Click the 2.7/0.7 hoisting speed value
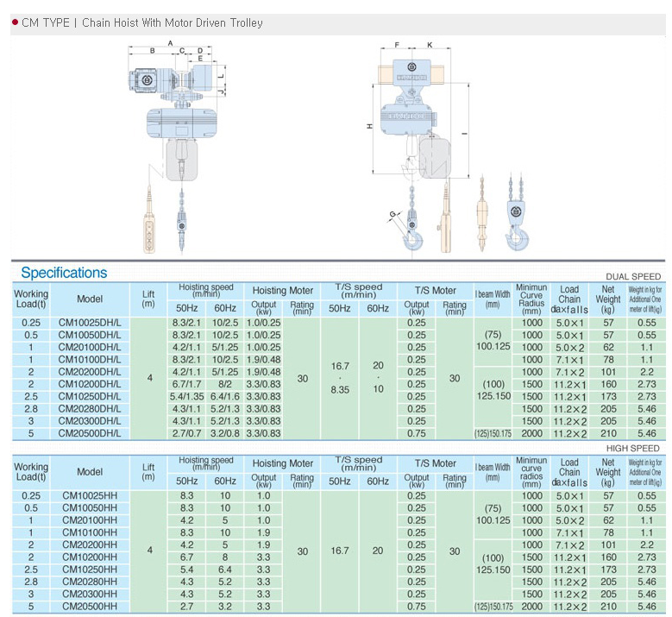Screen dimensions: 672x617 click(x=186, y=433)
